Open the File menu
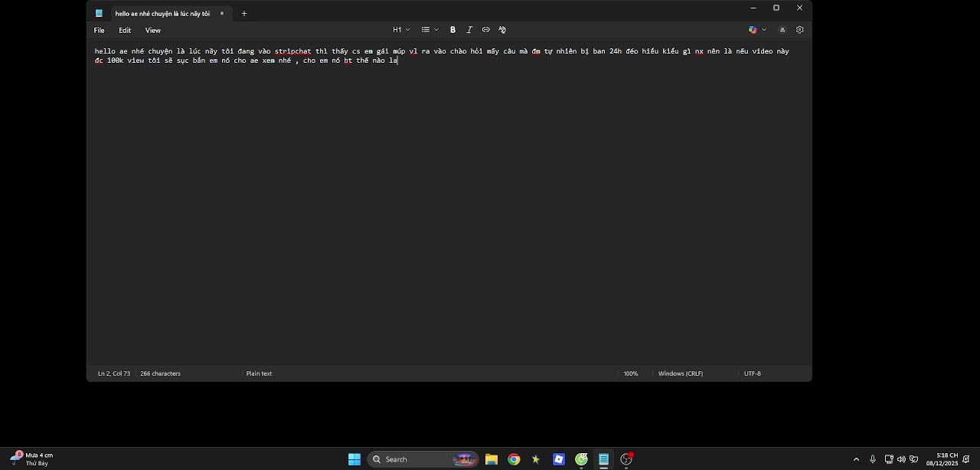 click(100, 31)
